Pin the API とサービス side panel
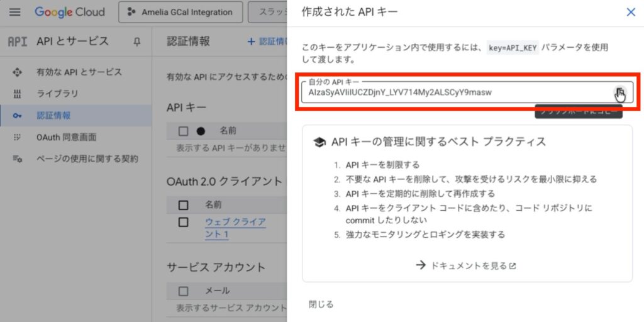 point(137,42)
